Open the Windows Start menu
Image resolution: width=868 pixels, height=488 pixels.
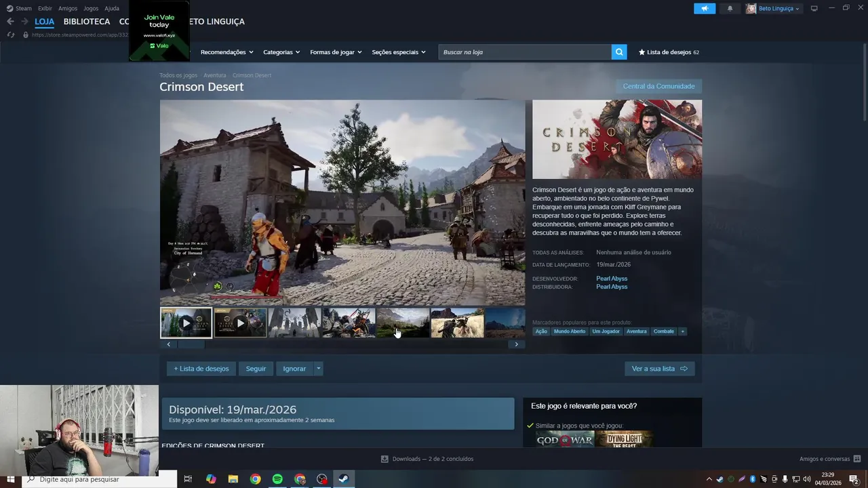[x=10, y=479]
